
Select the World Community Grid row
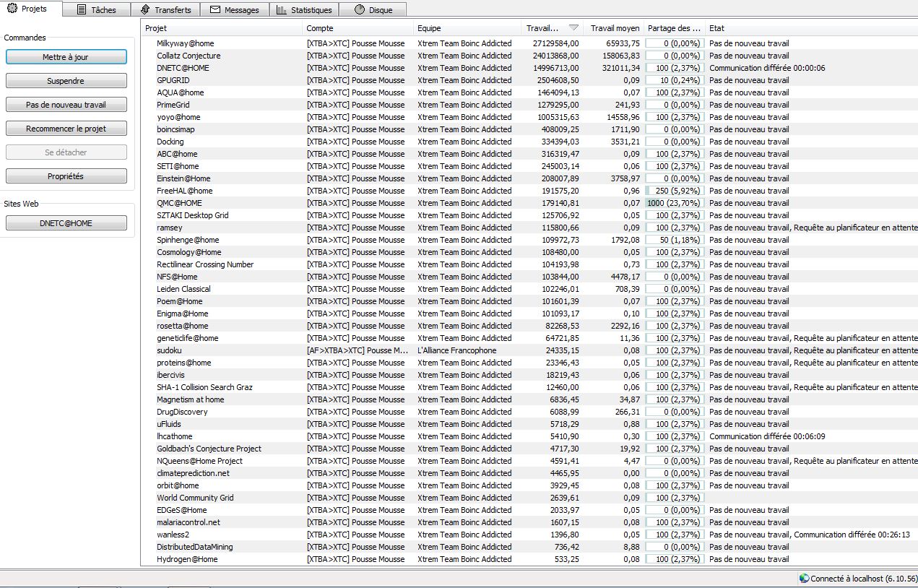point(529,498)
